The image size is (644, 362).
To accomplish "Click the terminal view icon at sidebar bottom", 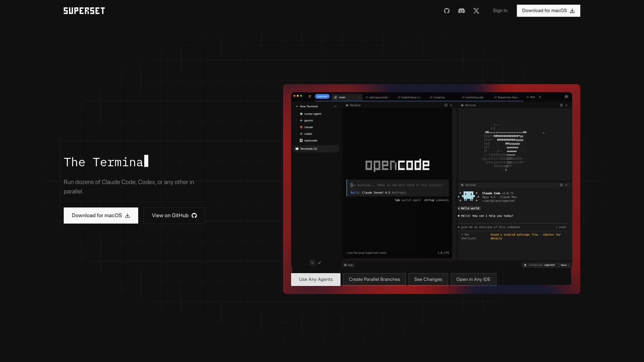I will [312, 263].
